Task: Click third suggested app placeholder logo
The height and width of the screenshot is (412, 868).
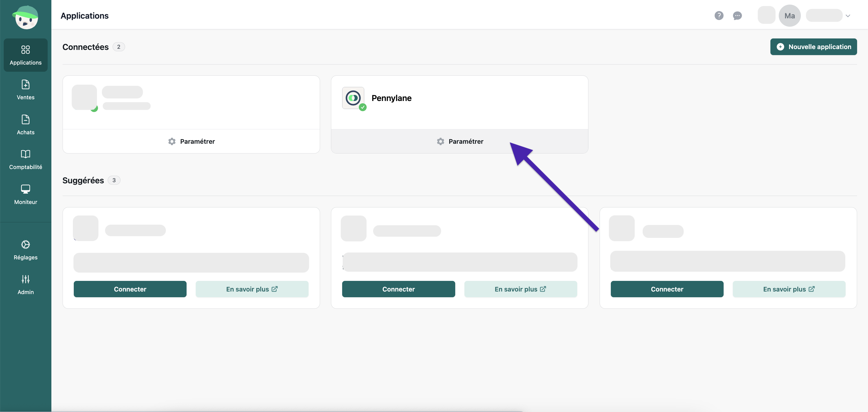Action: pos(622,228)
